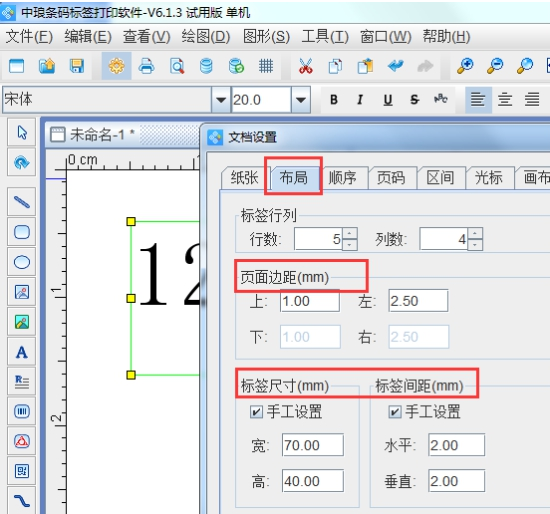Open the font size dropdown arrow
Viewport: 550px width, 514px height.
click(x=301, y=100)
